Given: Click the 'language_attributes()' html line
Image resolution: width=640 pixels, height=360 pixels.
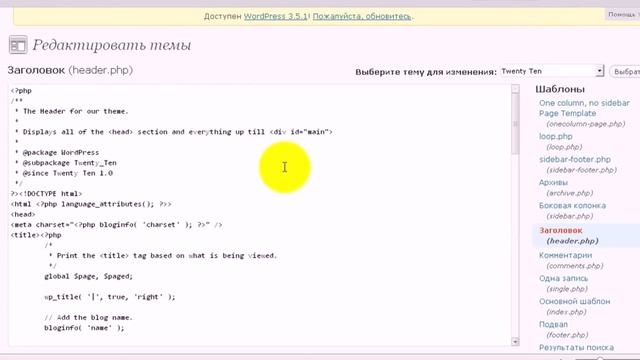Looking at the screenshot, I should pos(91,204).
